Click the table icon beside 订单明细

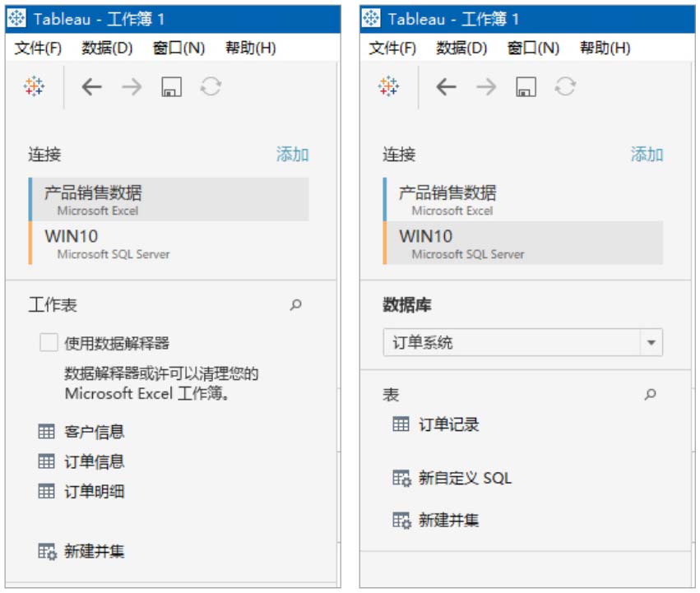(46, 491)
